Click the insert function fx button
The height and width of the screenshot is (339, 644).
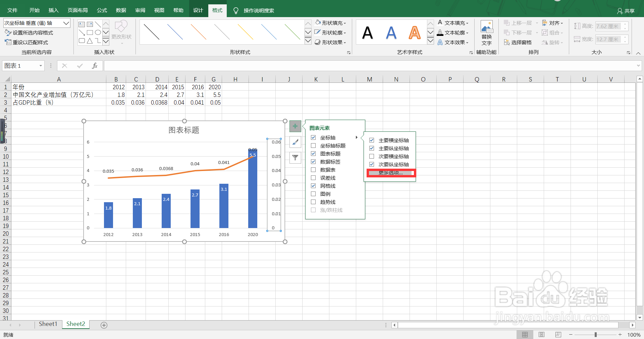coord(95,66)
